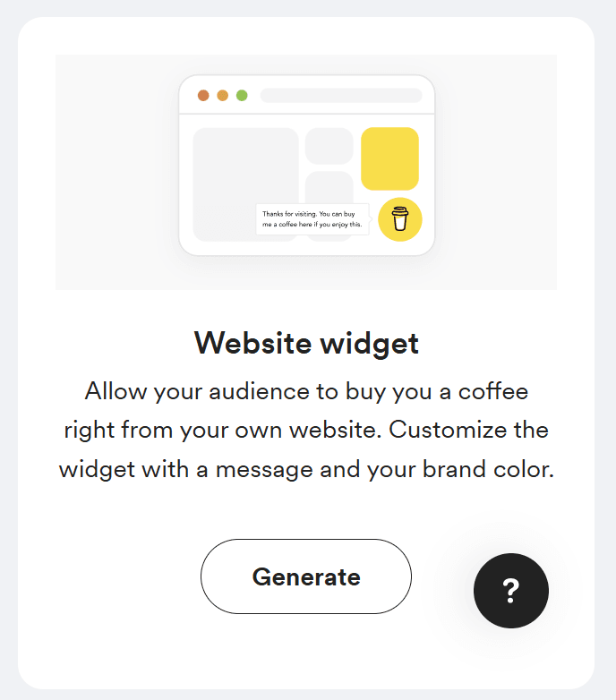Click the red dot in mockup browser

click(x=203, y=96)
